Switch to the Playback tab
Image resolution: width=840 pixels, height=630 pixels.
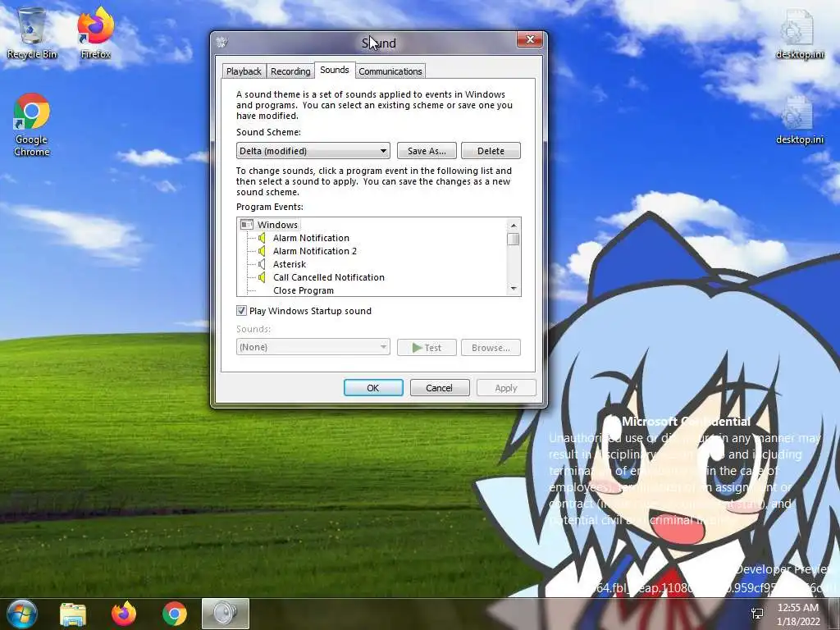tap(244, 71)
